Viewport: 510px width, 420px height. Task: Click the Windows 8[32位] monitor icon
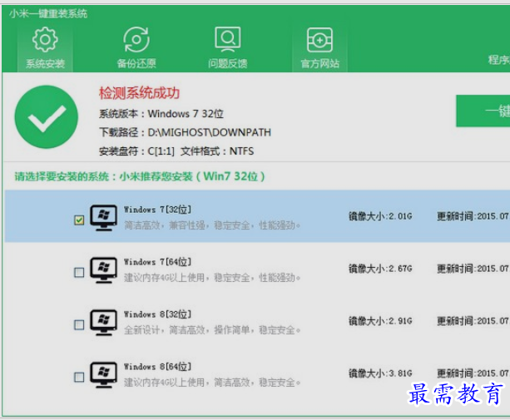(x=103, y=323)
